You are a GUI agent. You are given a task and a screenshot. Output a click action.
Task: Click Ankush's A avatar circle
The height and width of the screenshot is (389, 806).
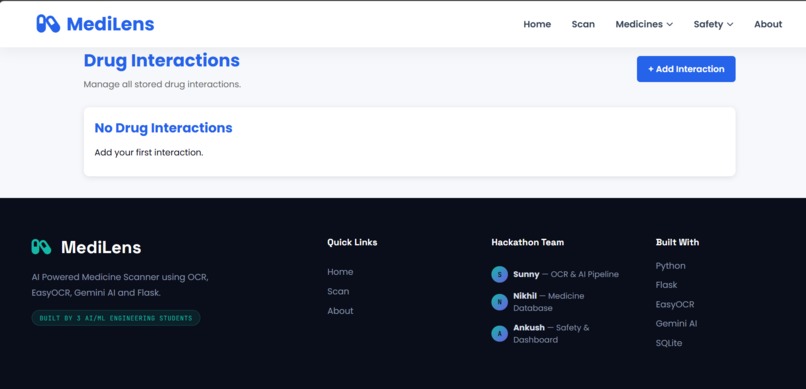499,334
